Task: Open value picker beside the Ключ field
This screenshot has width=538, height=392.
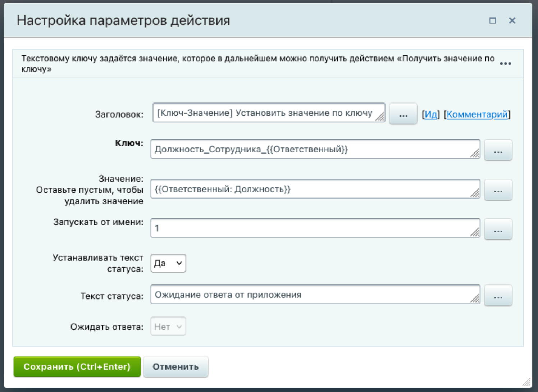Action: coord(498,150)
